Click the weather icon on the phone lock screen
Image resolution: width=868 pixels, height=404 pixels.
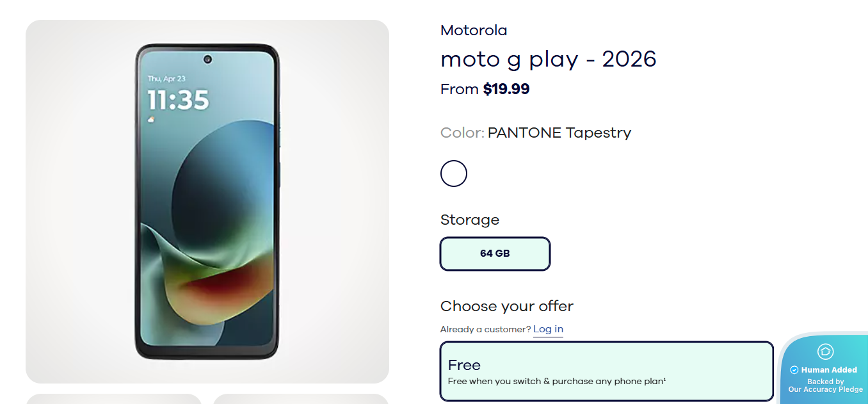pyautogui.click(x=151, y=119)
